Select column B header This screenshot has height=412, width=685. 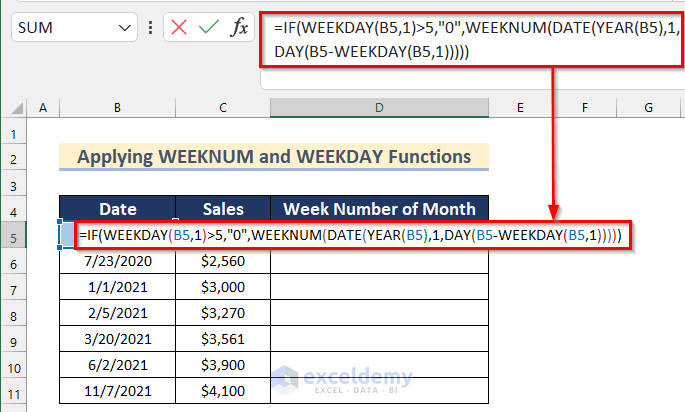point(117,108)
